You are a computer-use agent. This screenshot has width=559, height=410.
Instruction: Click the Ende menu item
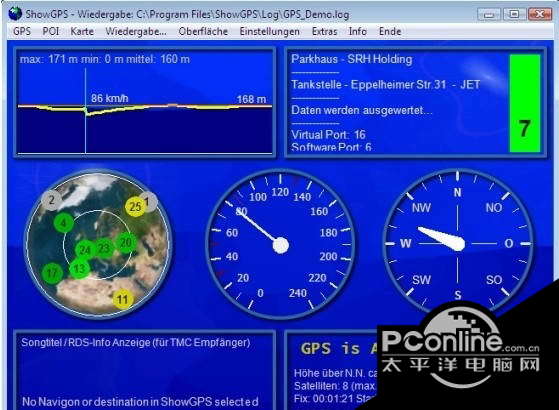click(390, 31)
